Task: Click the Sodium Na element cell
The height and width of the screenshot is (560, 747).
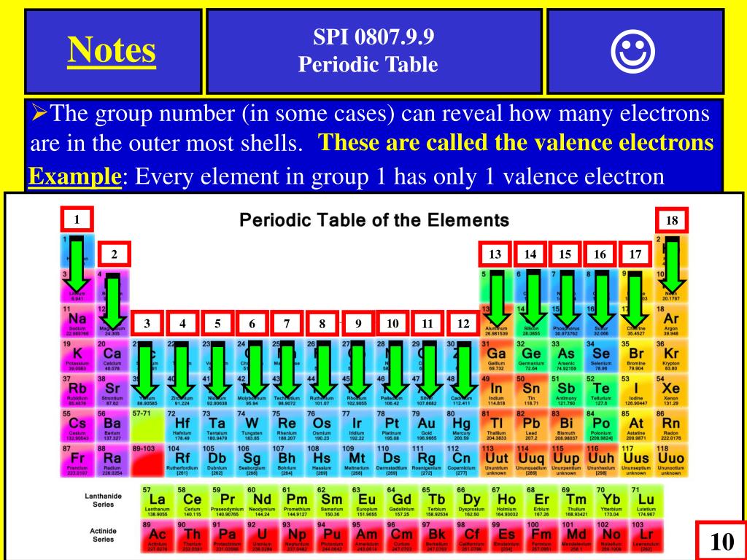Action: (x=77, y=322)
